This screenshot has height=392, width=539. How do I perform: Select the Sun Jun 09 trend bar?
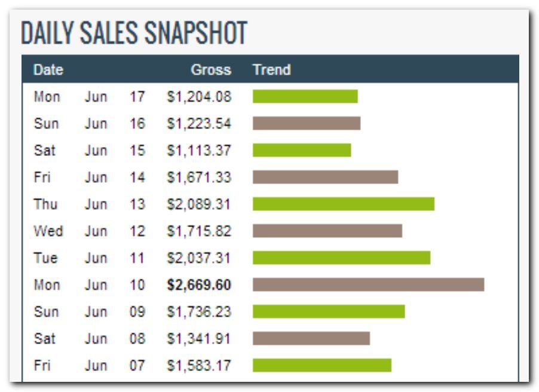[x=329, y=311]
